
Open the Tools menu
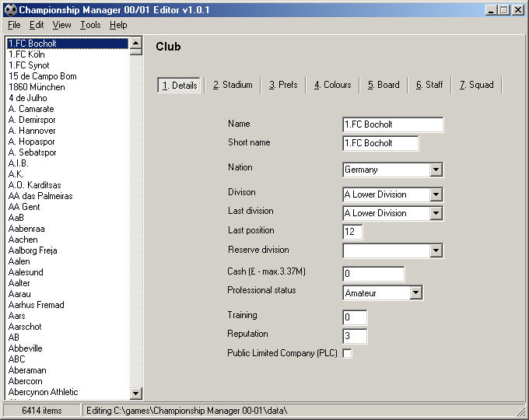[x=90, y=25]
